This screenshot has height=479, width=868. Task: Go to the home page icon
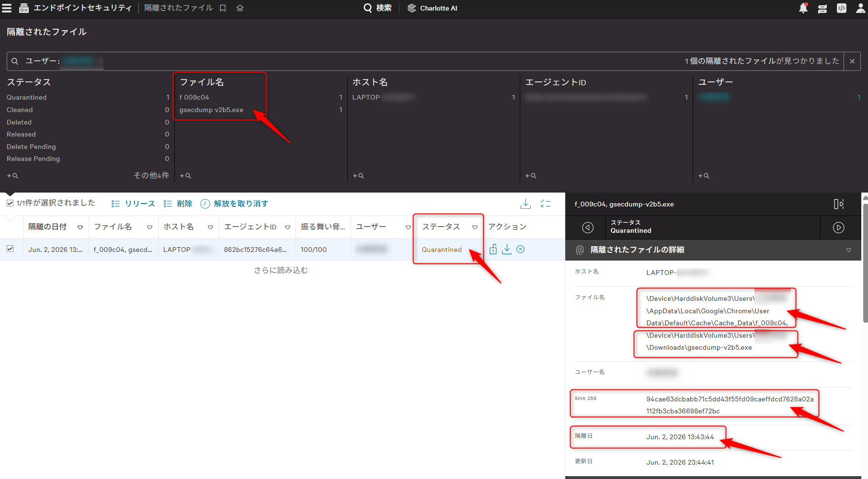pos(240,8)
